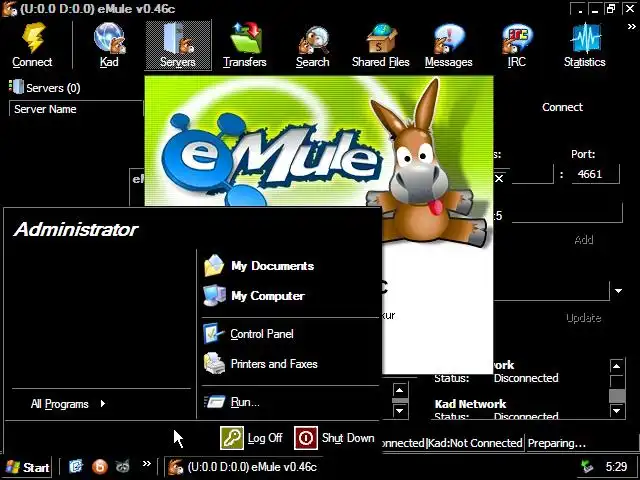Viewport: 640px width, 480px height.
Task: Click the small X close tab button
Action: pyautogui.click(x=499, y=178)
